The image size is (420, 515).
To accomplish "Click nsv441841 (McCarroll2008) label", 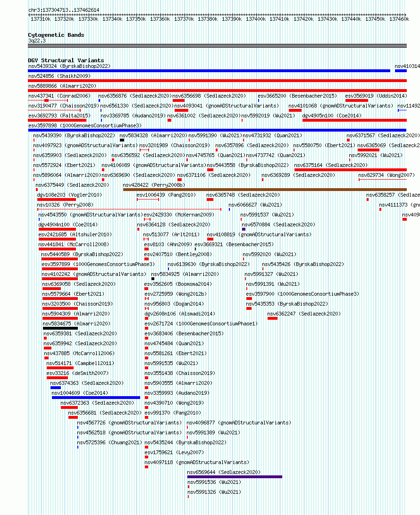I will click(74, 244).
